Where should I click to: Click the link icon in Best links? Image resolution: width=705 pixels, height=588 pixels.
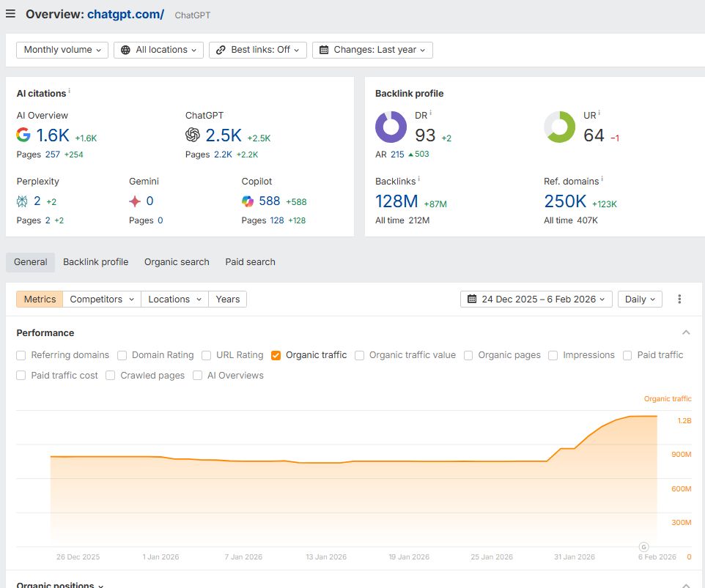click(x=221, y=50)
